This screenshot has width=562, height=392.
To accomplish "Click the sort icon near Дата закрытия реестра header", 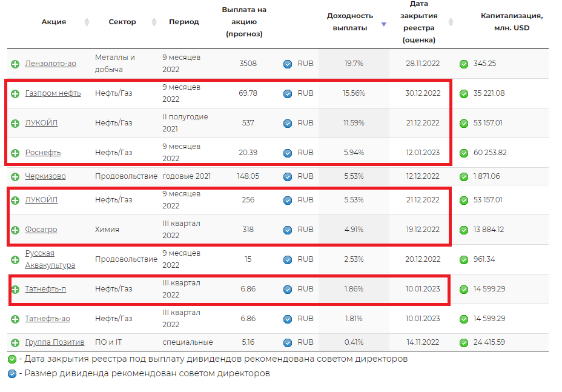I will tap(451, 21).
